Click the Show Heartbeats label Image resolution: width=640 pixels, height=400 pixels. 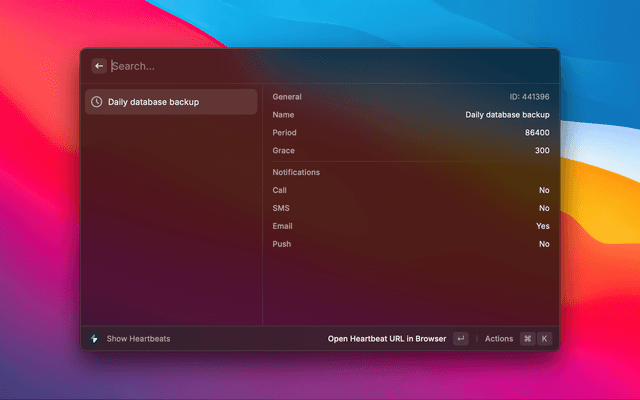click(138, 339)
